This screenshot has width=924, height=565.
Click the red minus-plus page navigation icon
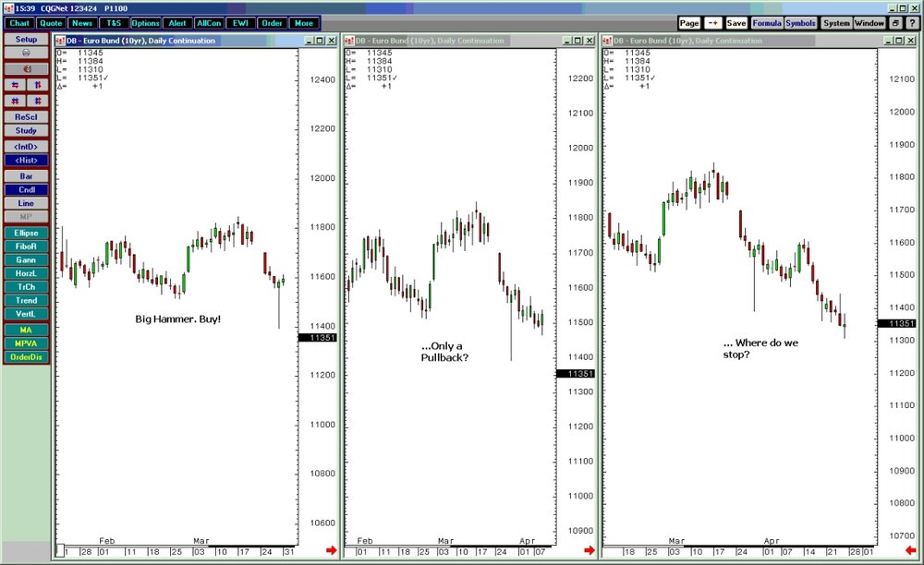(x=713, y=23)
